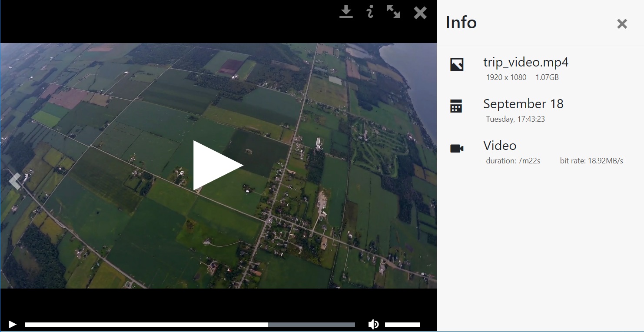
Task: Mute audio with the speaker icon
Action: point(373,324)
